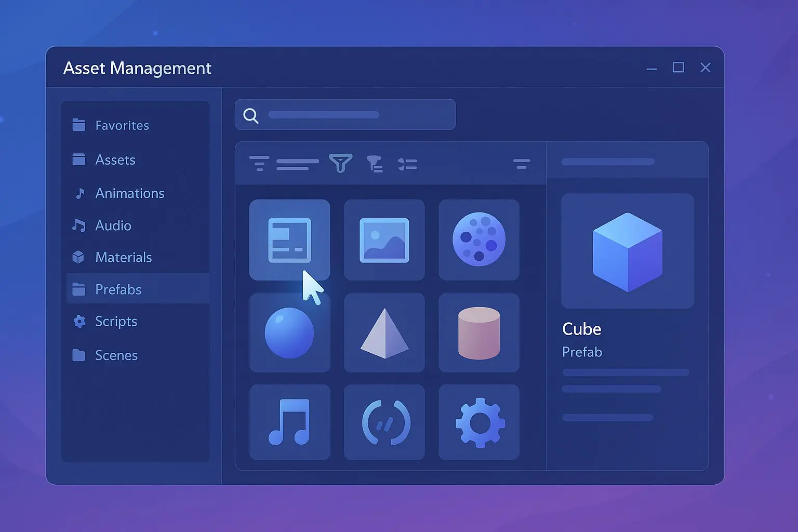The image size is (798, 532).
Task: Click the funnel filter icon in toolbar
Action: (x=340, y=163)
